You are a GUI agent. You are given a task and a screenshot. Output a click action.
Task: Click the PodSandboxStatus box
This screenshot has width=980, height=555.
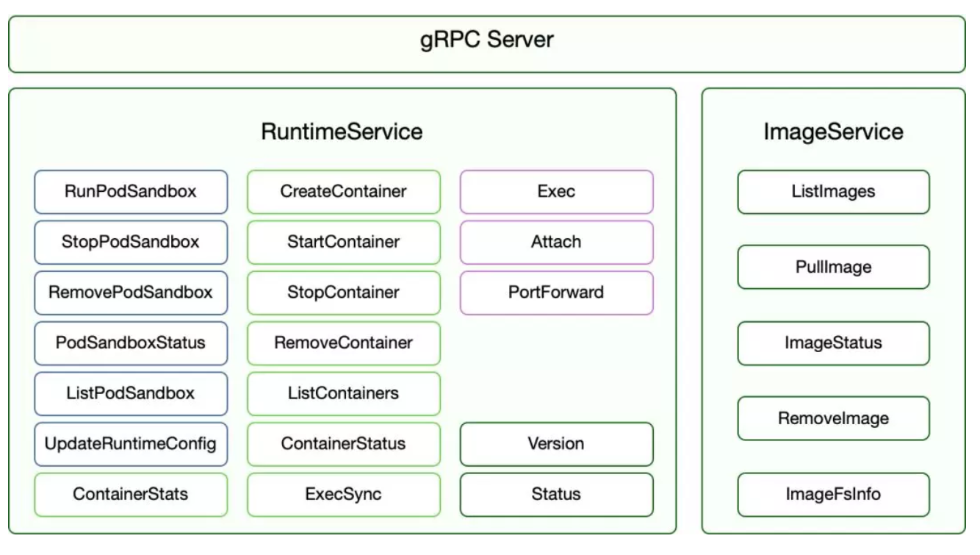(130, 343)
